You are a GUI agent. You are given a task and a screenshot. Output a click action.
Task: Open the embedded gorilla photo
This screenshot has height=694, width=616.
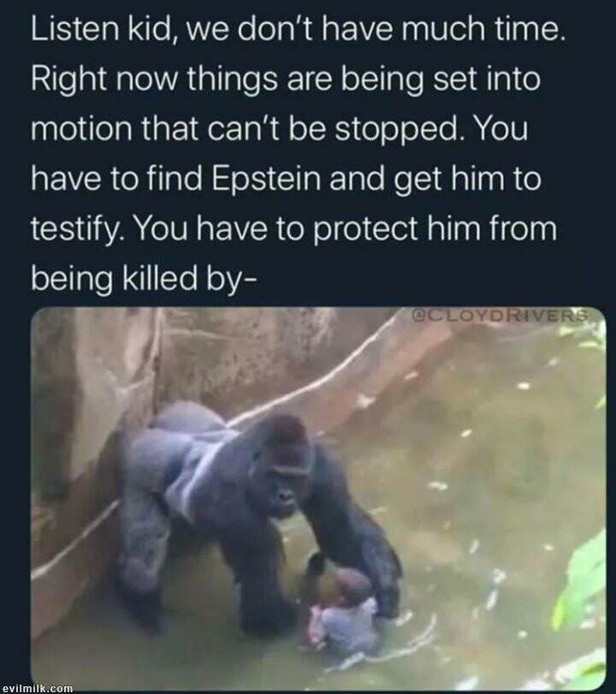[x=318, y=497]
